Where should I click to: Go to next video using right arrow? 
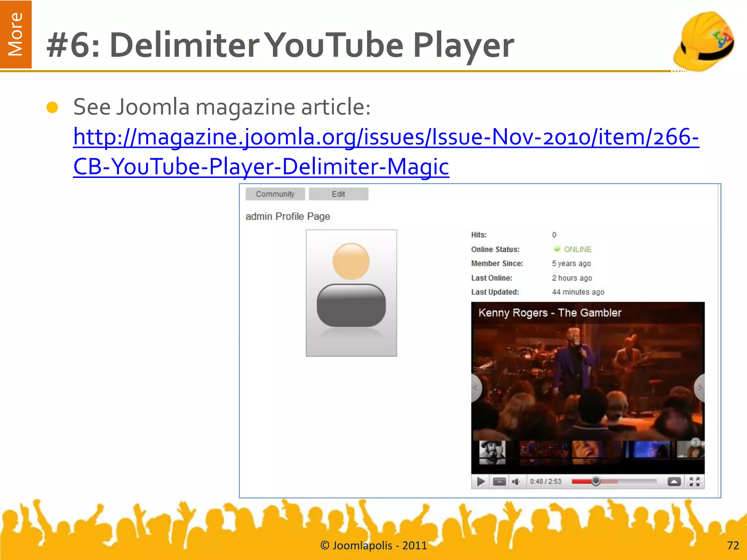point(700,388)
